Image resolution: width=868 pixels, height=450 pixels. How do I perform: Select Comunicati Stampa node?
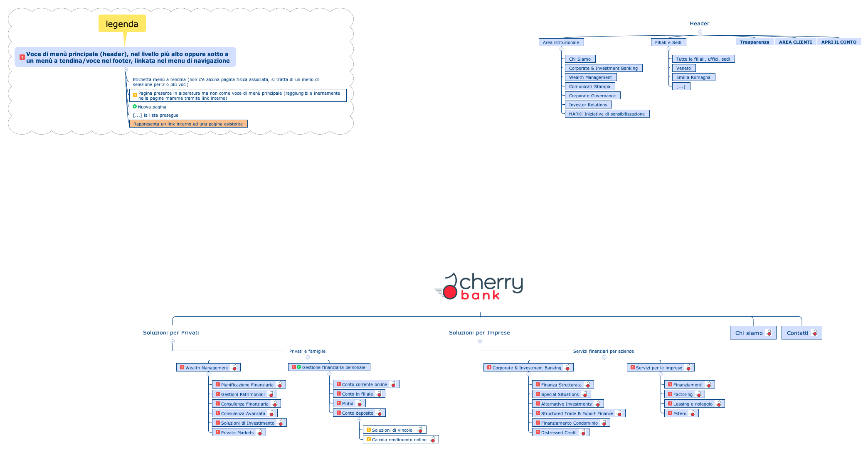tap(589, 86)
